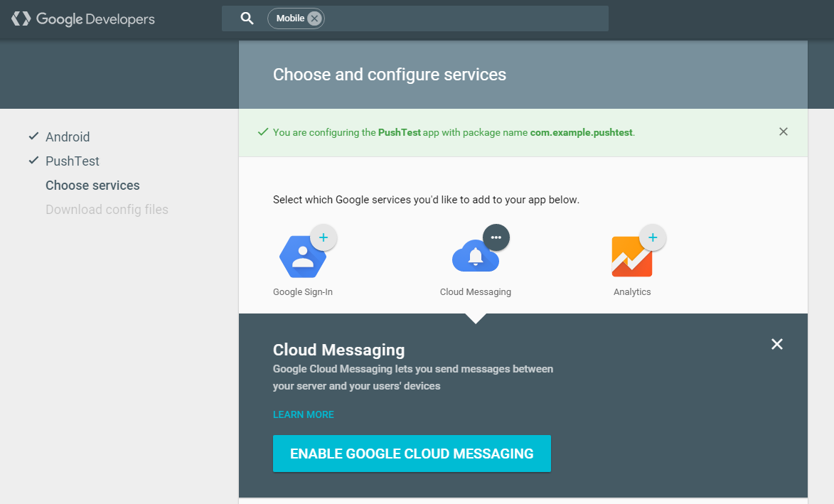Go to the PushTest step
This screenshot has width=834, height=504.
pyautogui.click(x=73, y=161)
